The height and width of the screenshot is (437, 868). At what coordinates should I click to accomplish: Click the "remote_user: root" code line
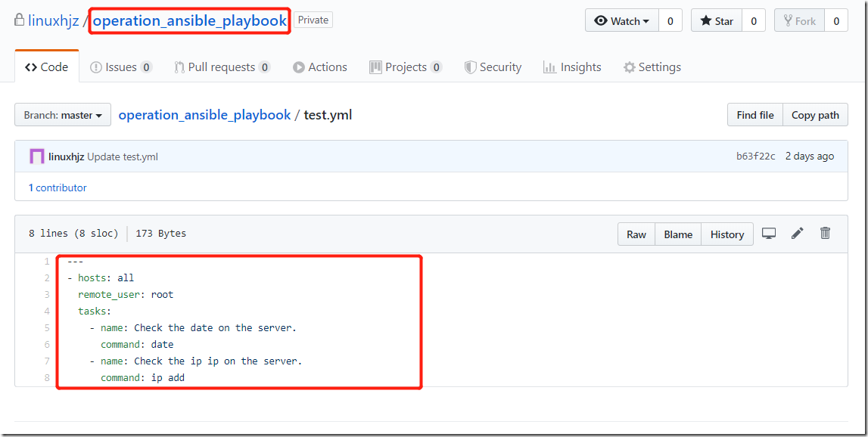coord(126,294)
